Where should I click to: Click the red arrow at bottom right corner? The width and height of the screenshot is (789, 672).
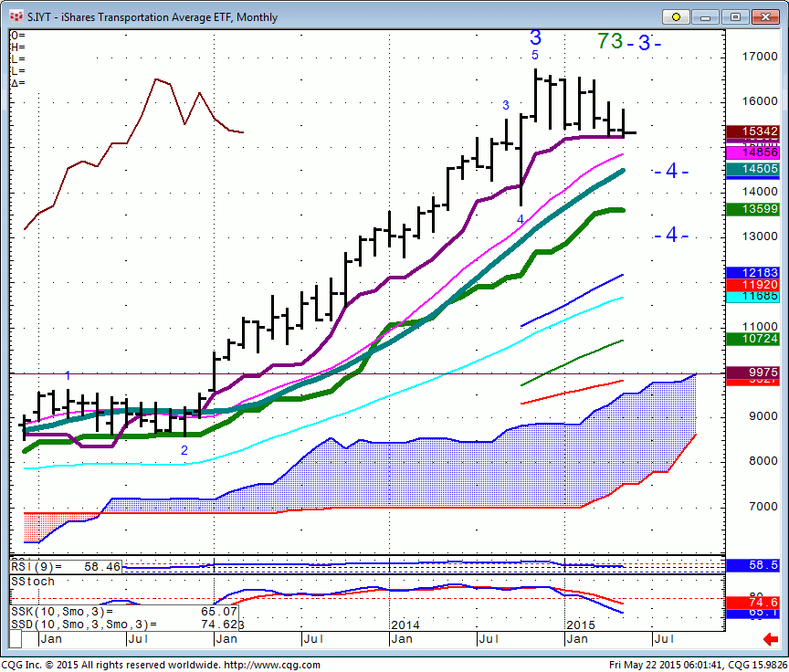771,639
